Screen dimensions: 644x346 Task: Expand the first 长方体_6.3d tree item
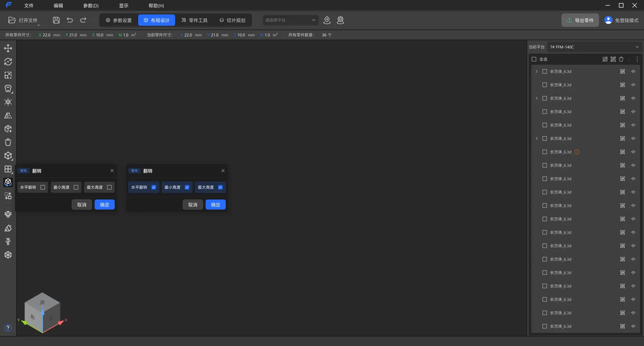tap(537, 71)
